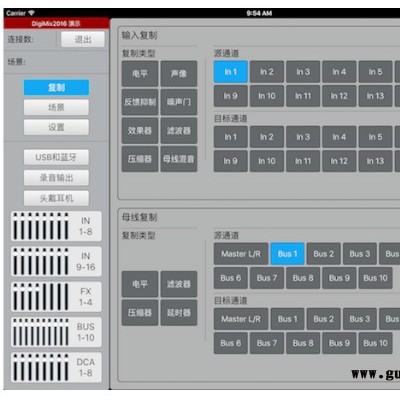Open the FX 1-4 fader bank thumbnail
This screenshot has height=400, width=400.
(56, 297)
